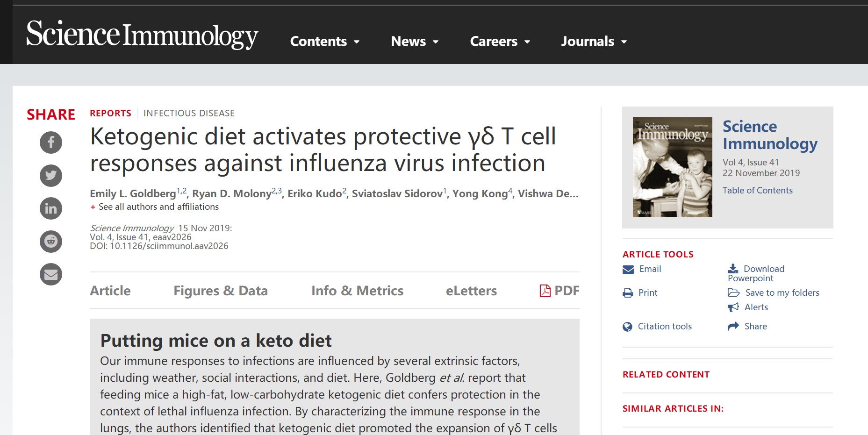This screenshot has height=435, width=868.
Task: Open the Info & Metrics tab
Action: point(357,291)
